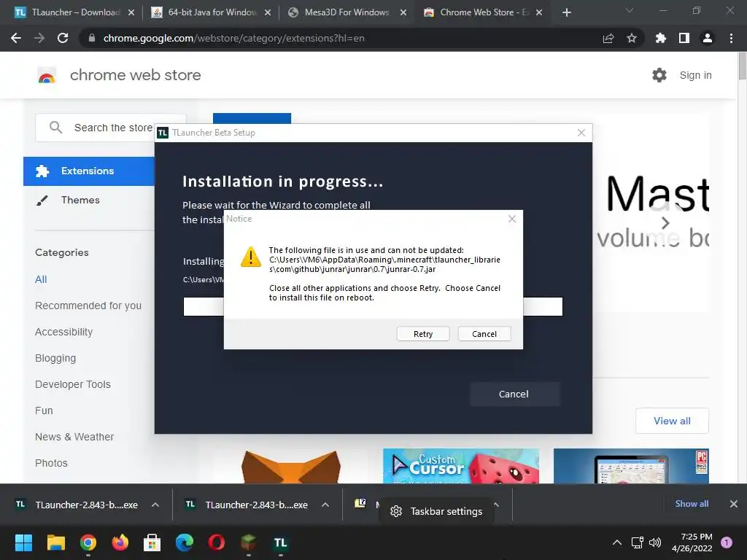Select Extensions in the sidebar
The height and width of the screenshot is (560, 747).
click(89, 171)
